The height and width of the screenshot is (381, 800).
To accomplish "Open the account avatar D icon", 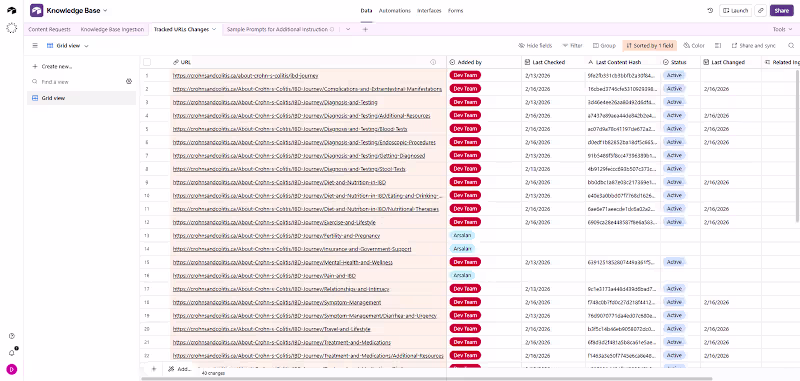I will [11, 369].
